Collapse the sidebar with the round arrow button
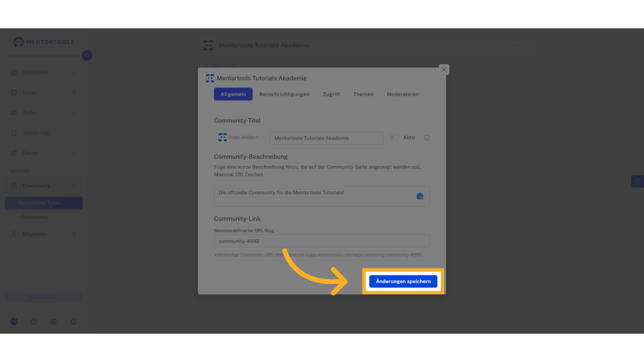The height and width of the screenshot is (362, 644). (87, 56)
